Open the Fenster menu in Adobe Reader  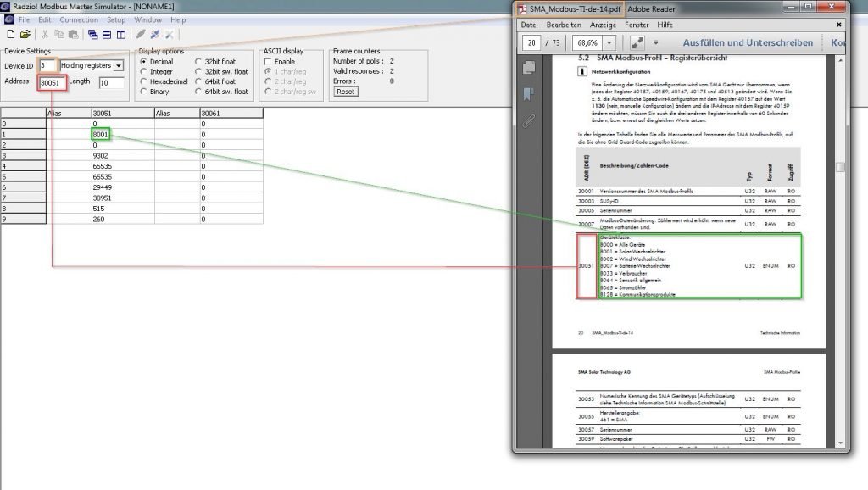click(x=637, y=25)
